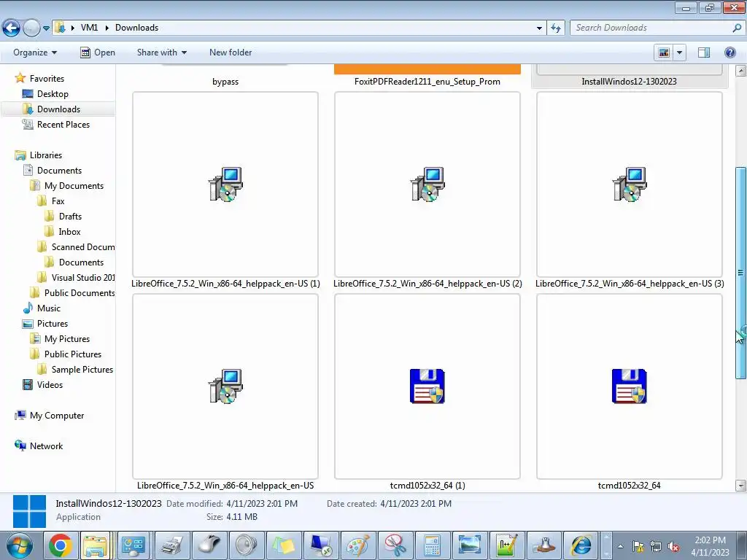Expand the root breadcrumb arrow before VM1

pos(73,28)
